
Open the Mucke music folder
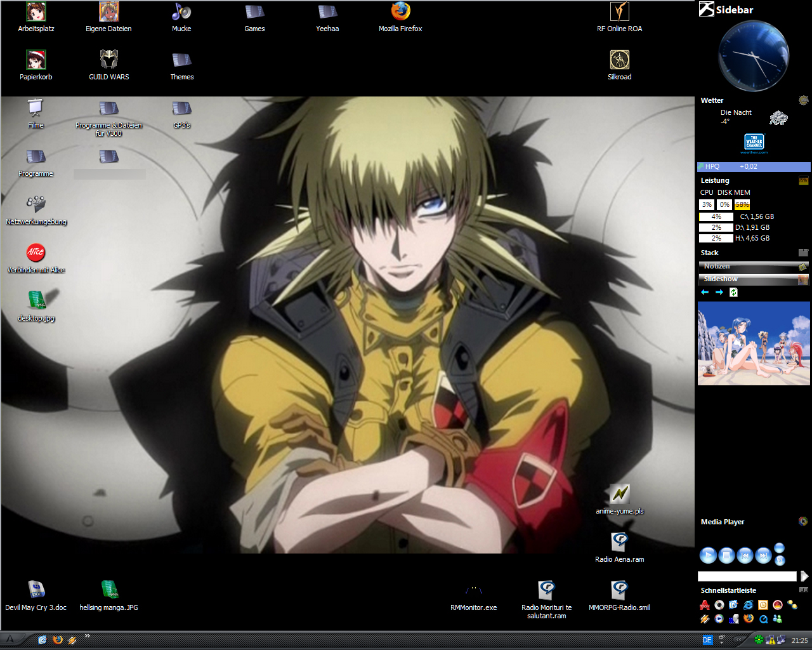tap(181, 17)
